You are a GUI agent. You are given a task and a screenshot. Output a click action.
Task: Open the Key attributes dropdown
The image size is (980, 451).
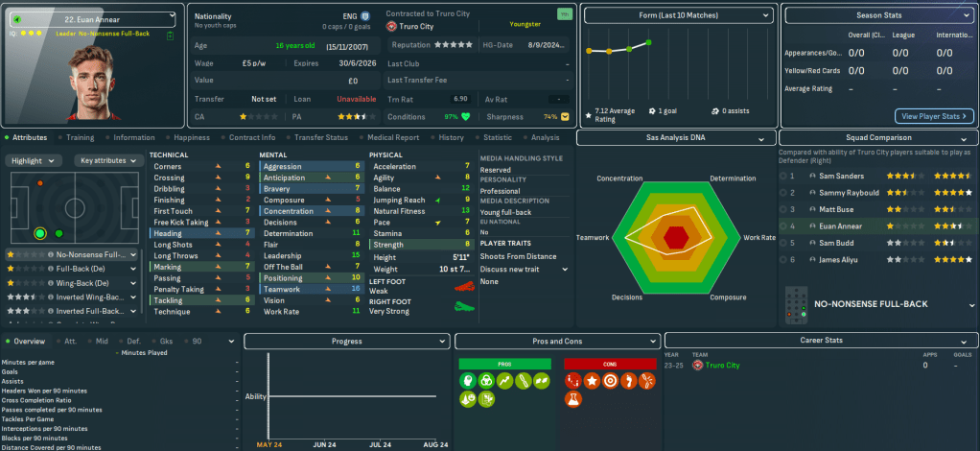click(x=106, y=160)
